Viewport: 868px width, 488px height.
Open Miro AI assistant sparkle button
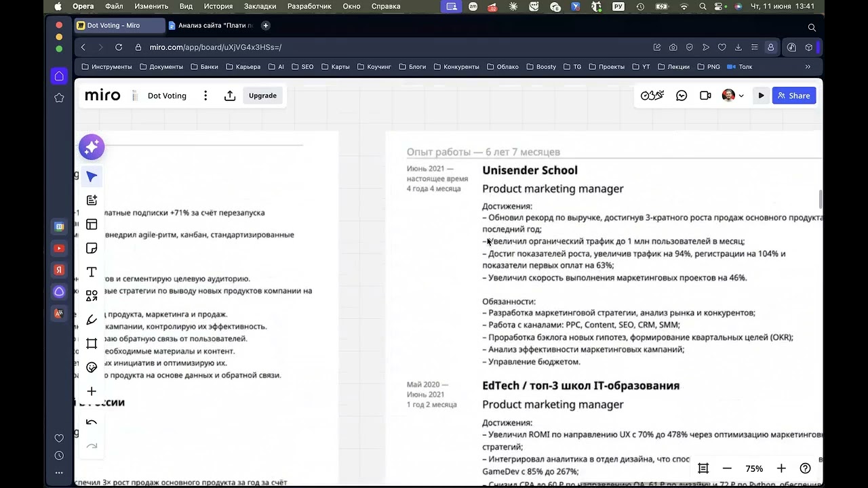(x=92, y=147)
